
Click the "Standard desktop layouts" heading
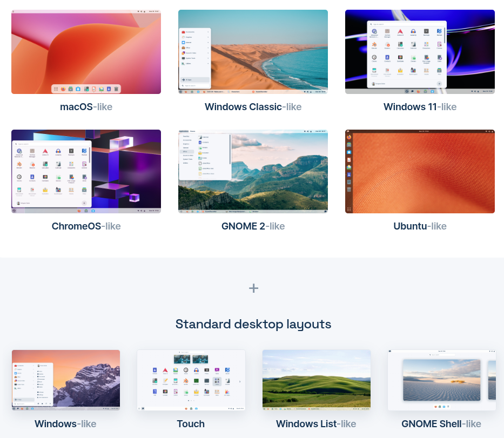(x=253, y=324)
